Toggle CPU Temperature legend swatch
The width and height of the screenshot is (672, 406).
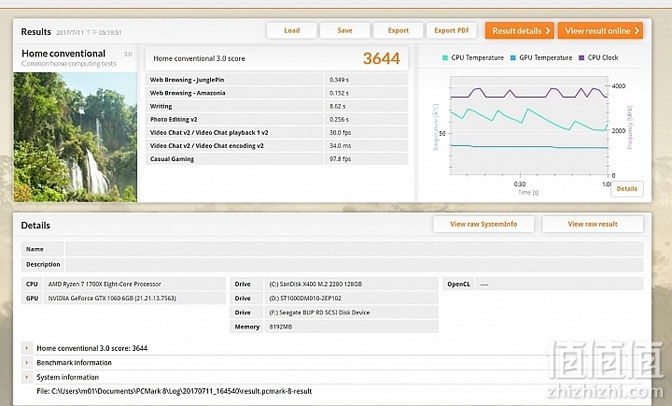[445, 57]
